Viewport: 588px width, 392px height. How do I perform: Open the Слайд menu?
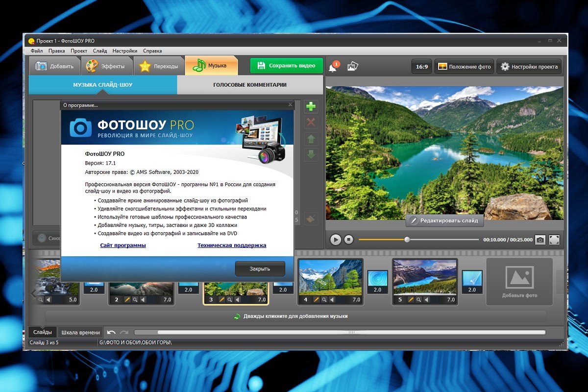click(x=100, y=51)
